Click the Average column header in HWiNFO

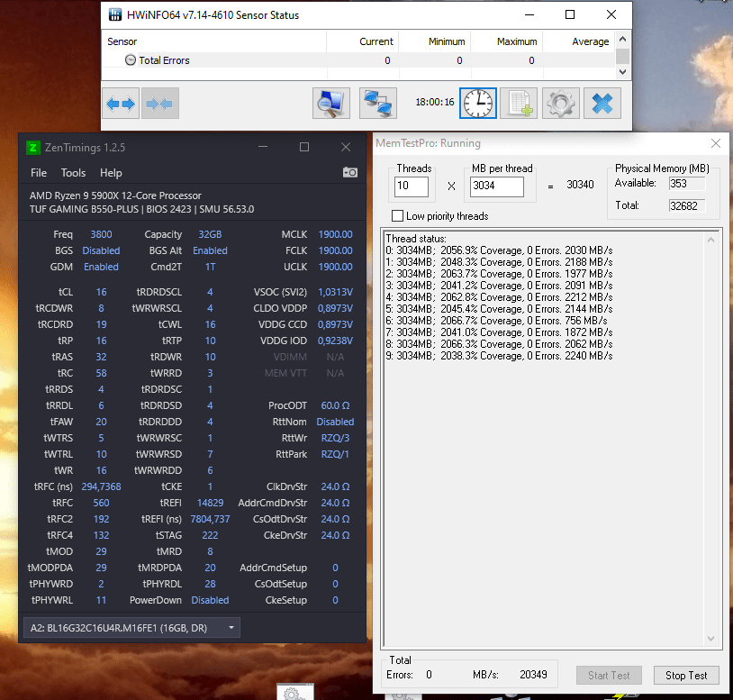(578, 41)
